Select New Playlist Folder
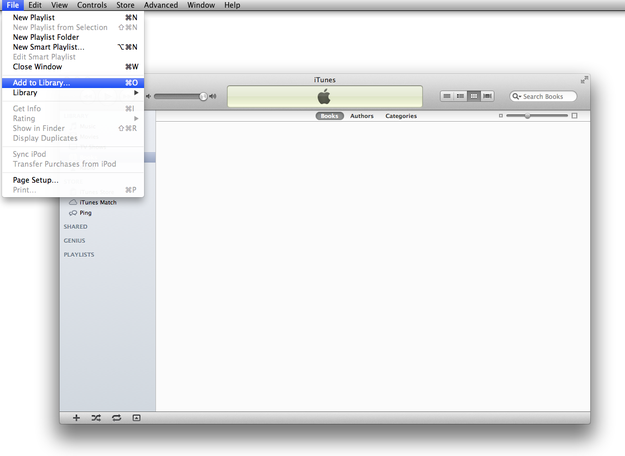 [x=73, y=37]
